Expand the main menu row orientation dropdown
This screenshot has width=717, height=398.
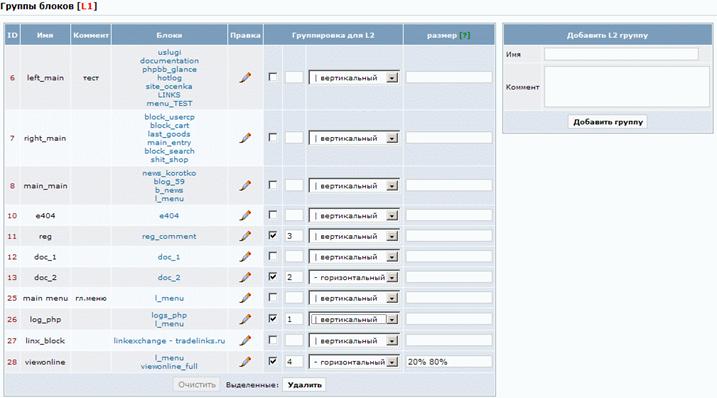[354, 298]
